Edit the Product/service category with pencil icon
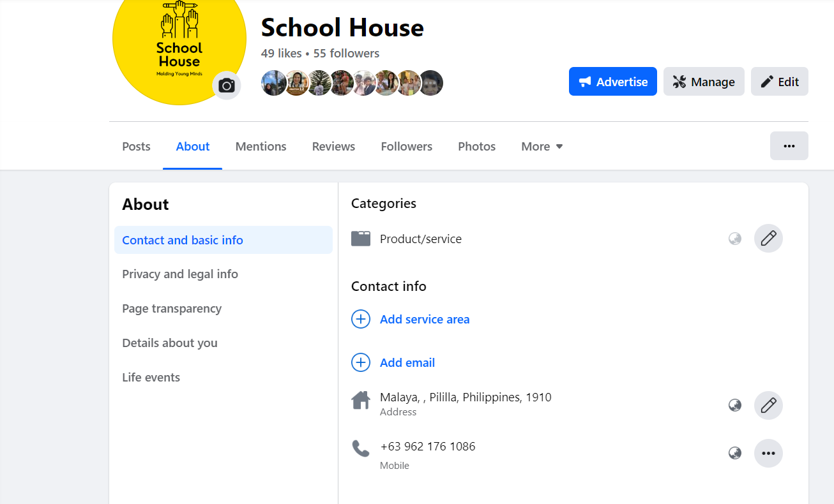This screenshot has width=834, height=504. (x=768, y=239)
